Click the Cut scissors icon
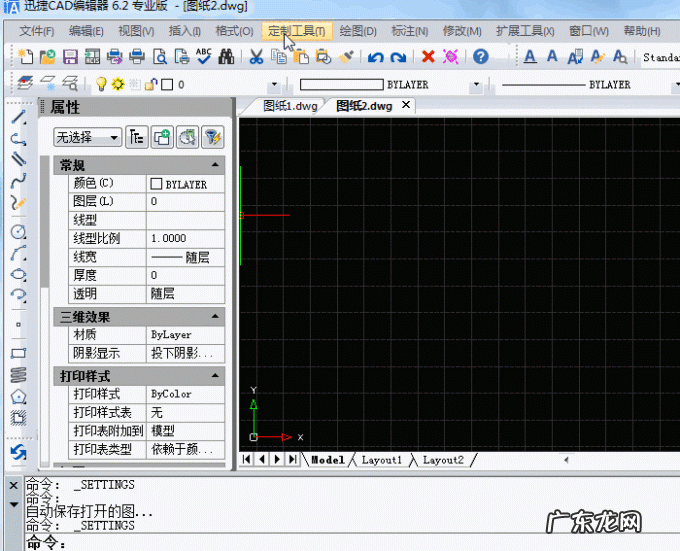Viewport: 680px width, 551px height. pos(256,57)
